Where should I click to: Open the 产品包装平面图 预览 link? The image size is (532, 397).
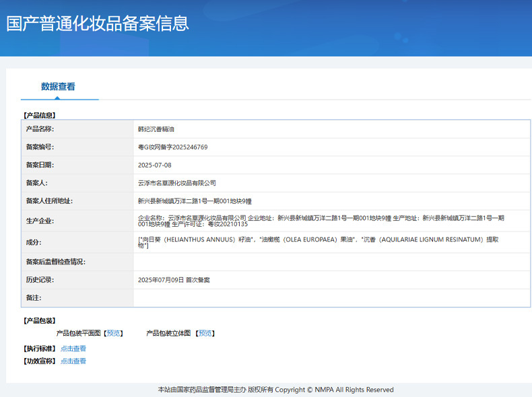(x=114, y=333)
